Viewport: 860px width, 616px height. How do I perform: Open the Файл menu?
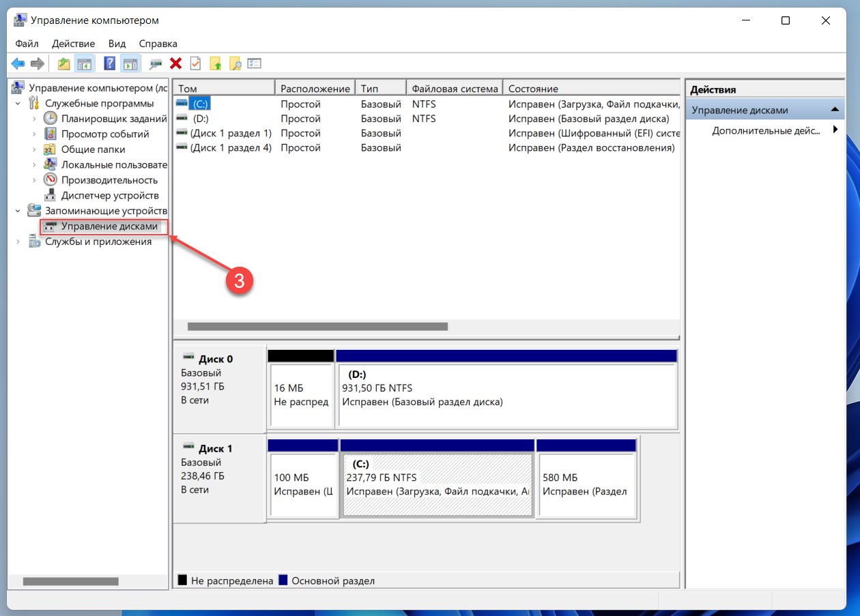tap(27, 44)
